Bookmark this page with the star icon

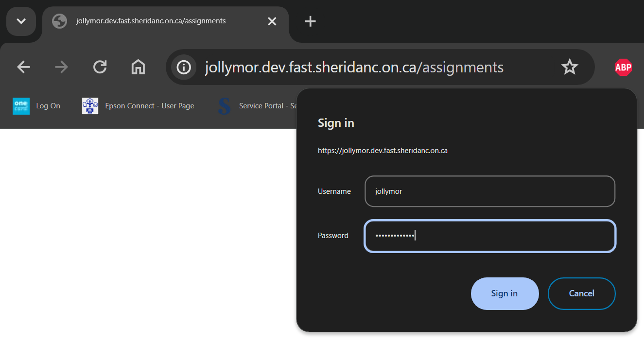(x=569, y=67)
